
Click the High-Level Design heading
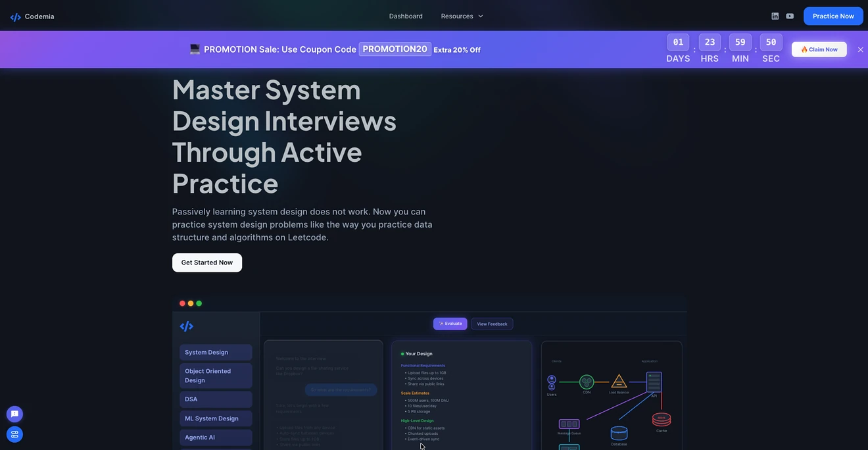tap(418, 420)
